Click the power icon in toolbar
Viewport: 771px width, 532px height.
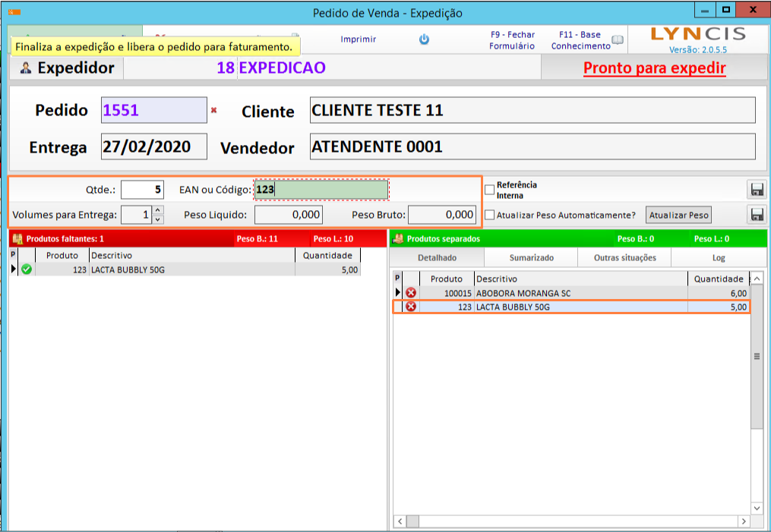tap(425, 39)
